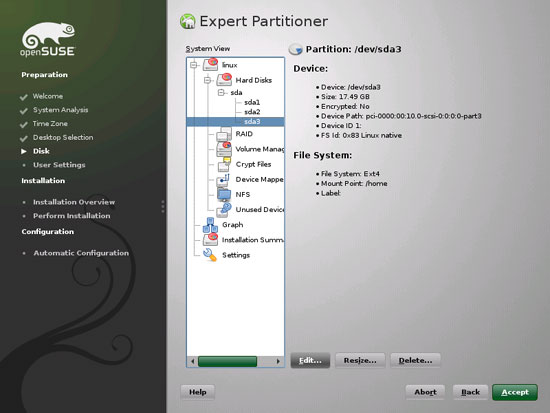Click the Settings wrench icon
550x413 pixels.
pos(210,255)
